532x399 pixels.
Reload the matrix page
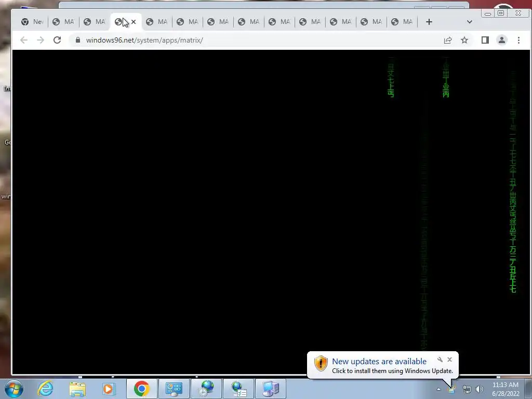pyautogui.click(x=57, y=40)
